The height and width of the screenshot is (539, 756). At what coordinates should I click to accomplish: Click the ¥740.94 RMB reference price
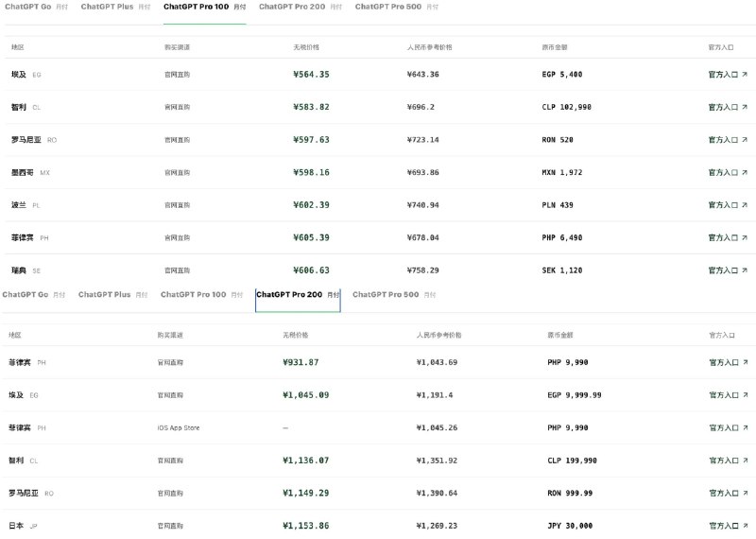tap(422, 205)
